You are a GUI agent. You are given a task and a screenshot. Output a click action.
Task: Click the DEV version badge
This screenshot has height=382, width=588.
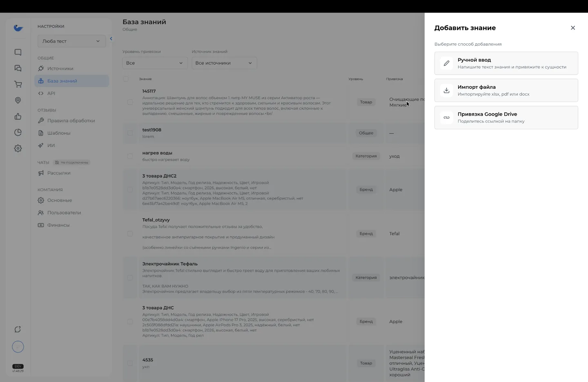[18, 366]
